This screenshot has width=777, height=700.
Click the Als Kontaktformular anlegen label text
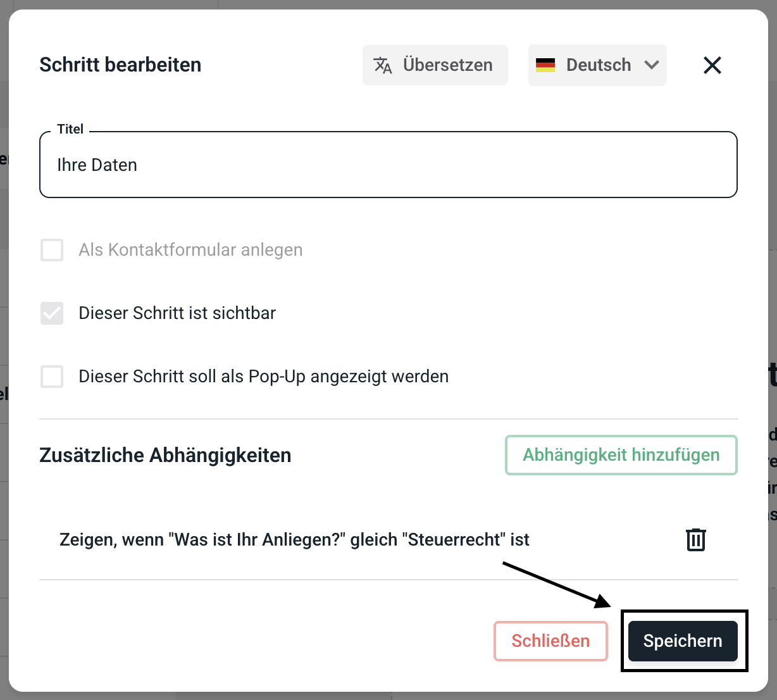pyautogui.click(x=190, y=250)
